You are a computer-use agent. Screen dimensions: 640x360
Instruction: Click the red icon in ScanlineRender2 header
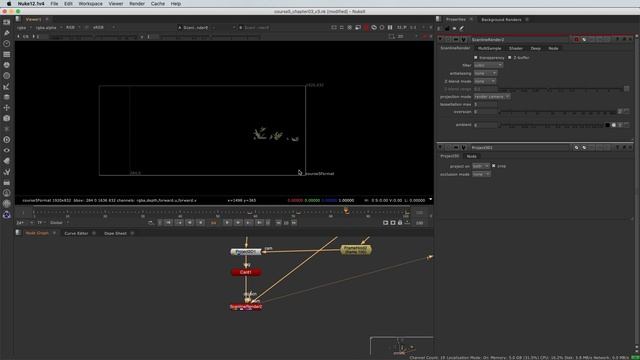coord(577,40)
